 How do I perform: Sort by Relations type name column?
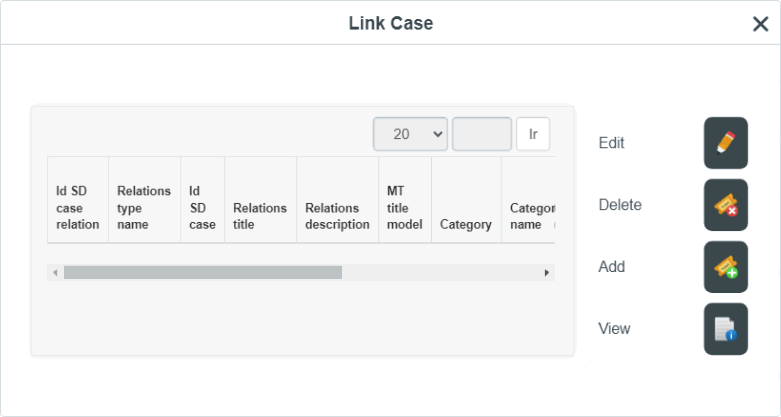pyautogui.click(x=144, y=208)
